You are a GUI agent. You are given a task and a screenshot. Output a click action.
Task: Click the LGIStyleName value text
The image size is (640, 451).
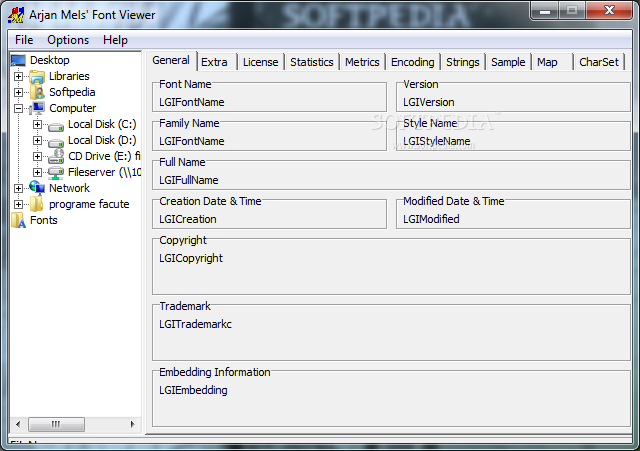tap(437, 141)
